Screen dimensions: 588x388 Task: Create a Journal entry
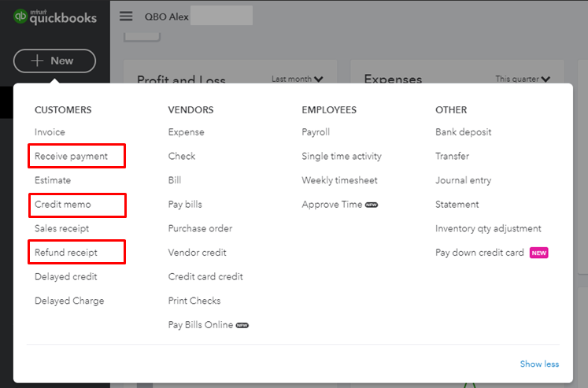click(464, 180)
